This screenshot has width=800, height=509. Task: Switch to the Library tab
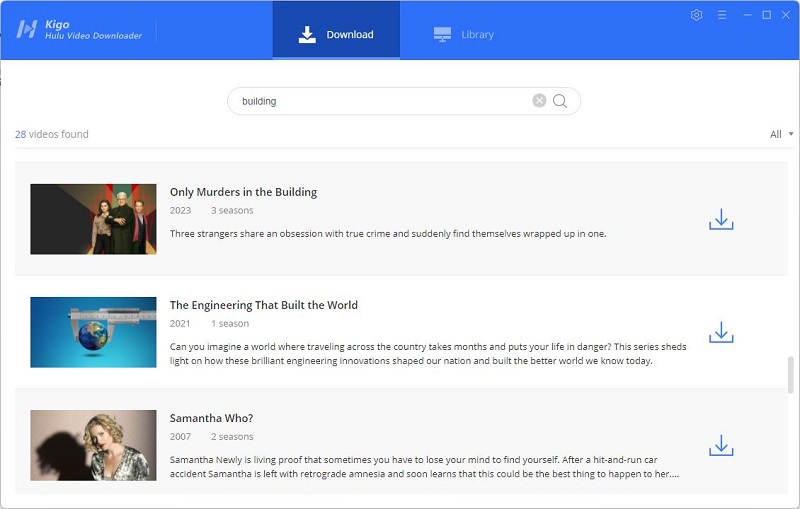coord(464,34)
